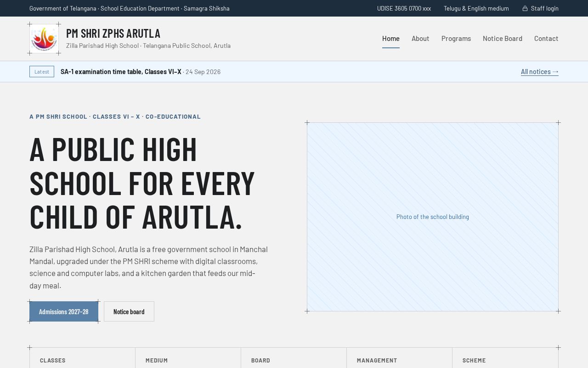Click the "A PM SHRI SCHOOL" tagline
Viewport: 588px width, 368px height.
click(115, 116)
